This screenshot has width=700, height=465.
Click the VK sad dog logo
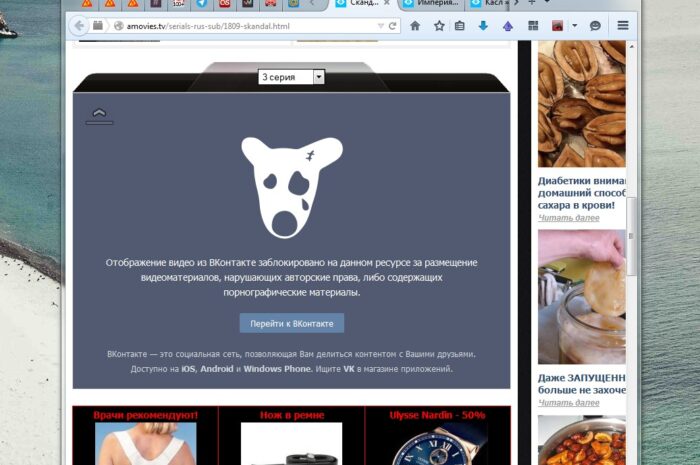click(x=291, y=187)
